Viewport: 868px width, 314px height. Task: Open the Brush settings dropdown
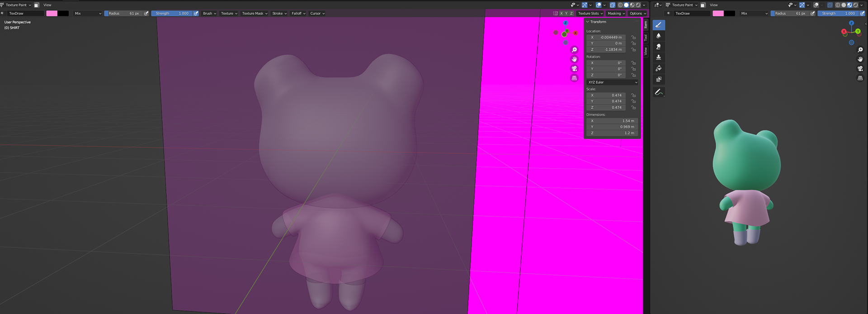click(x=209, y=14)
